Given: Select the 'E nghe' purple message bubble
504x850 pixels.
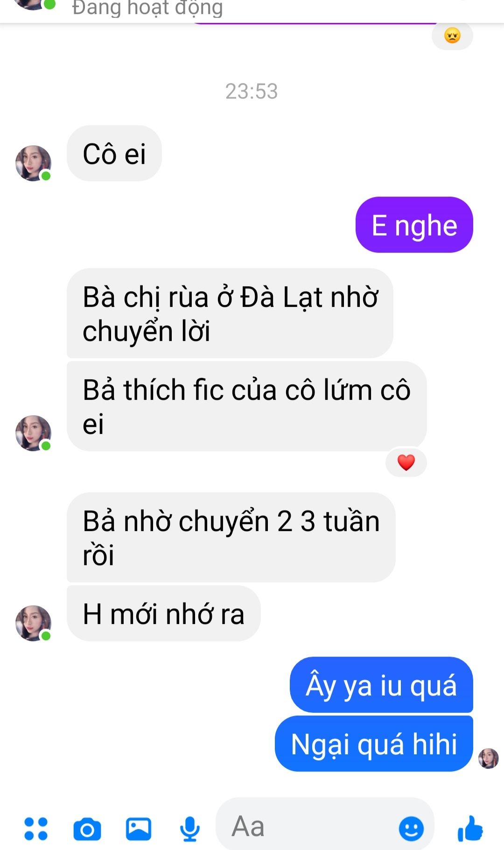Looking at the screenshot, I should pyautogui.click(x=414, y=225).
